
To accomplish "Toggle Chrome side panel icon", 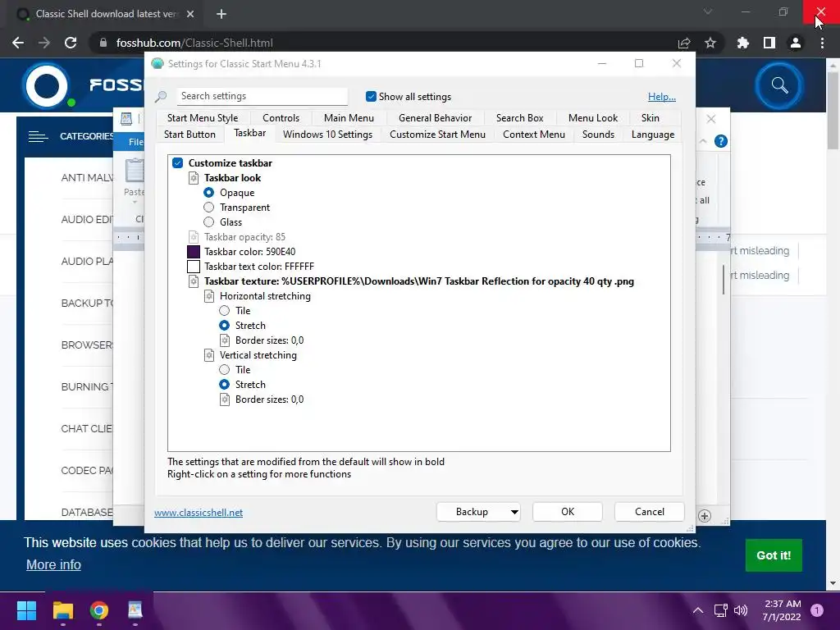I will click(x=769, y=43).
